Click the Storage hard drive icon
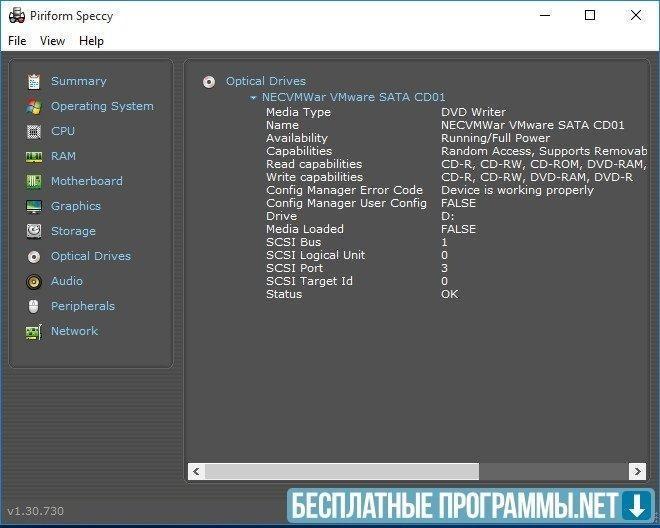Image resolution: width=660 pixels, height=528 pixels. pyautogui.click(x=34, y=231)
